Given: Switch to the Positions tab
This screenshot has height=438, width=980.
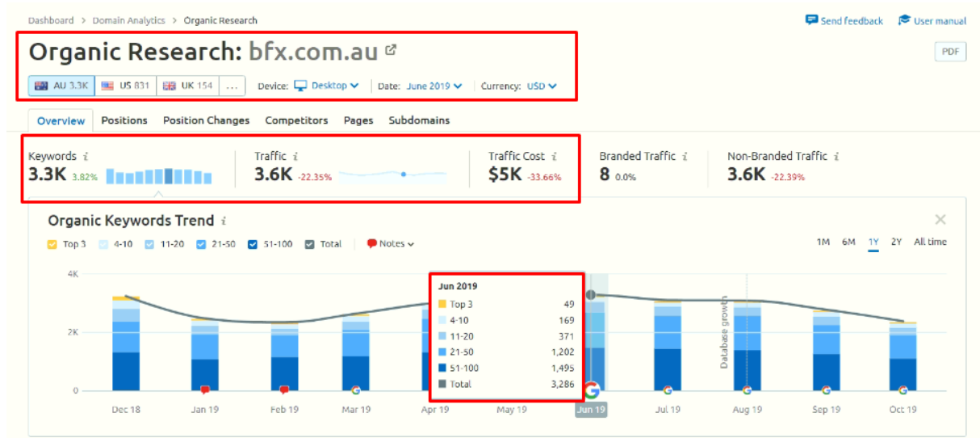Looking at the screenshot, I should pyautogui.click(x=124, y=120).
